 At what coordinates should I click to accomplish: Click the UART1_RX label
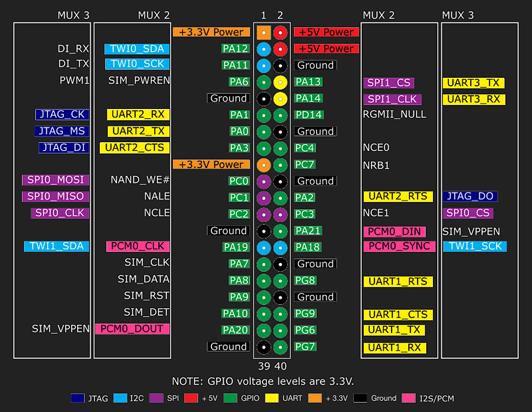(x=395, y=348)
